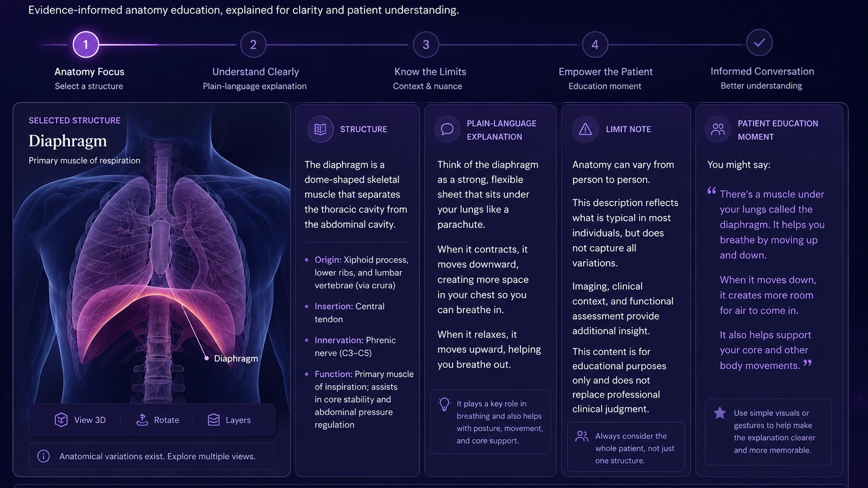Image resolution: width=868 pixels, height=488 pixels.
Task: Go to step 2 Understand Clearly
Action: (x=253, y=44)
